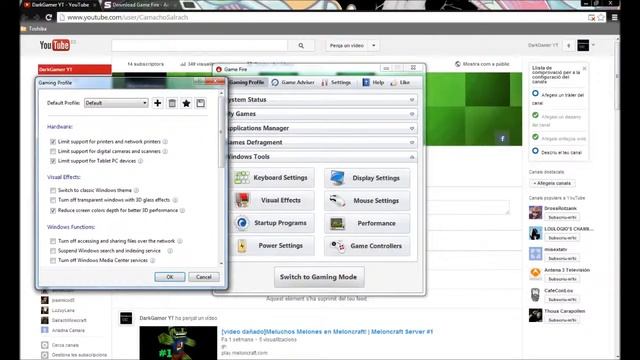Toggle limit support for digital cameras checkbox
640x360 pixels.
(53, 151)
